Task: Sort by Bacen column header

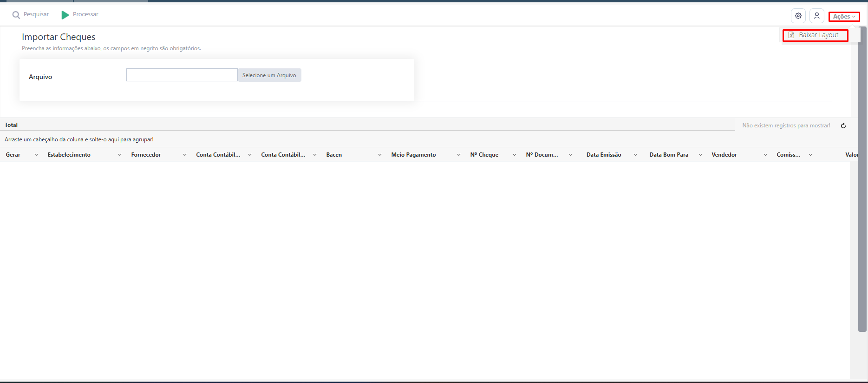Action: tap(334, 155)
